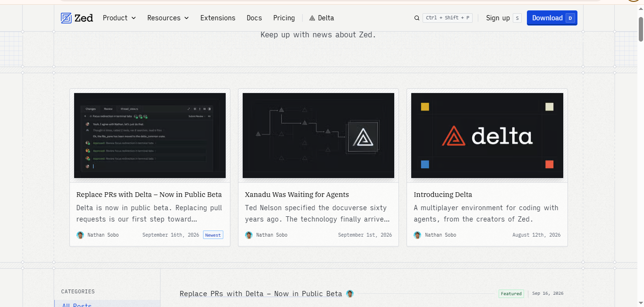This screenshot has height=307, width=644.
Task: Click title 'Replace PRs with Delta – Now in Public Beta' in card
Action: pyautogui.click(x=149, y=195)
